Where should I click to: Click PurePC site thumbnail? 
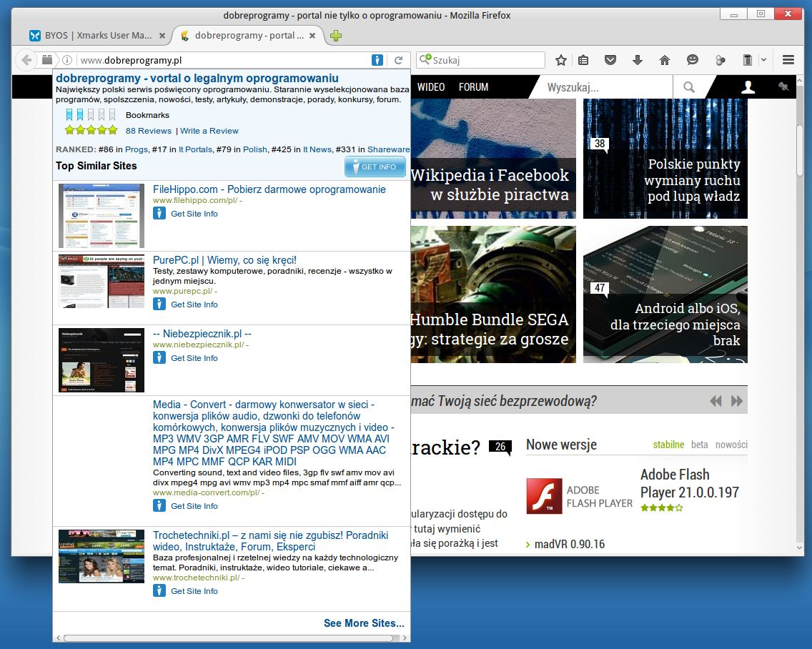point(101,281)
